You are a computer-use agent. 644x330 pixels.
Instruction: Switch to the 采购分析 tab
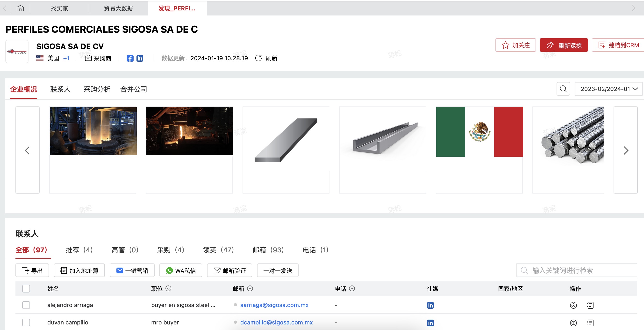point(97,89)
